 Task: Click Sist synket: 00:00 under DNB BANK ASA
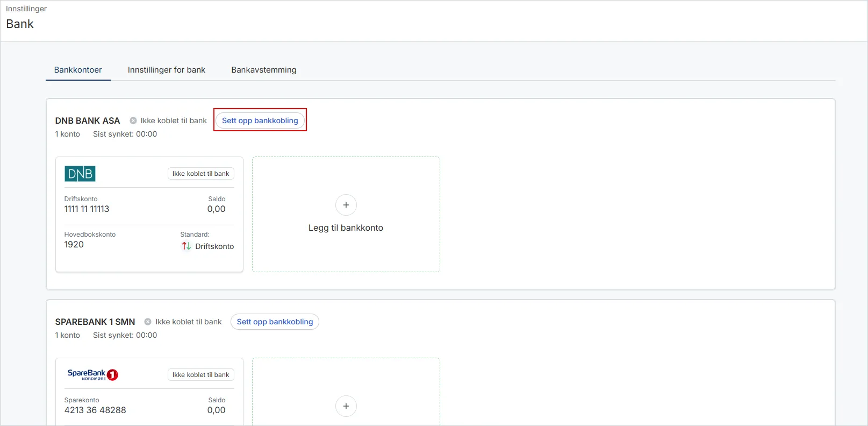pyautogui.click(x=125, y=134)
